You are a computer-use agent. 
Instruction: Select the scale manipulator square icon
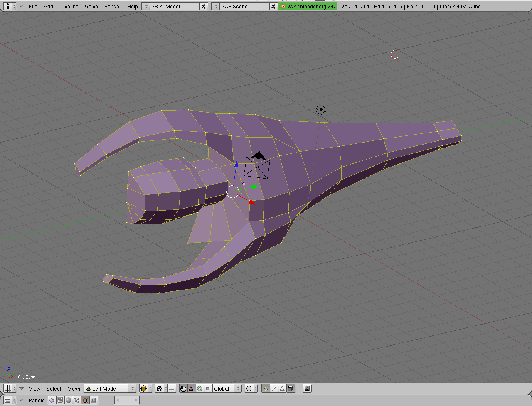208,389
